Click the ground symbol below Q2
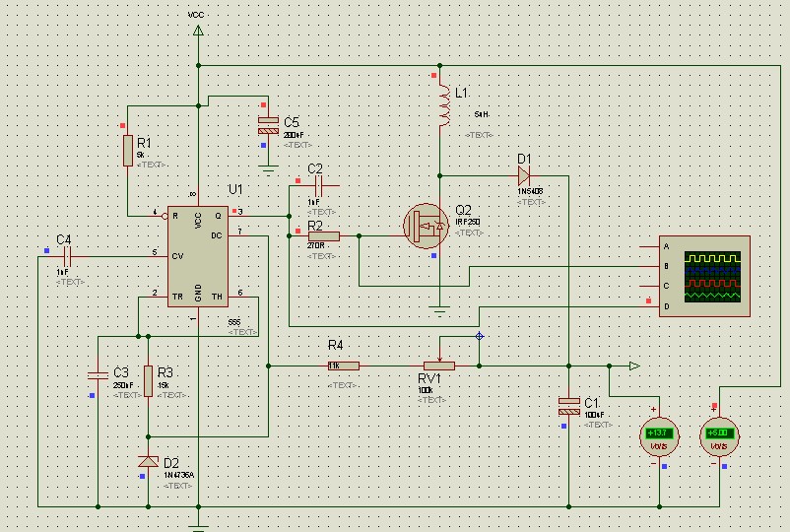Viewport: 790px width, 532px height. point(440,311)
